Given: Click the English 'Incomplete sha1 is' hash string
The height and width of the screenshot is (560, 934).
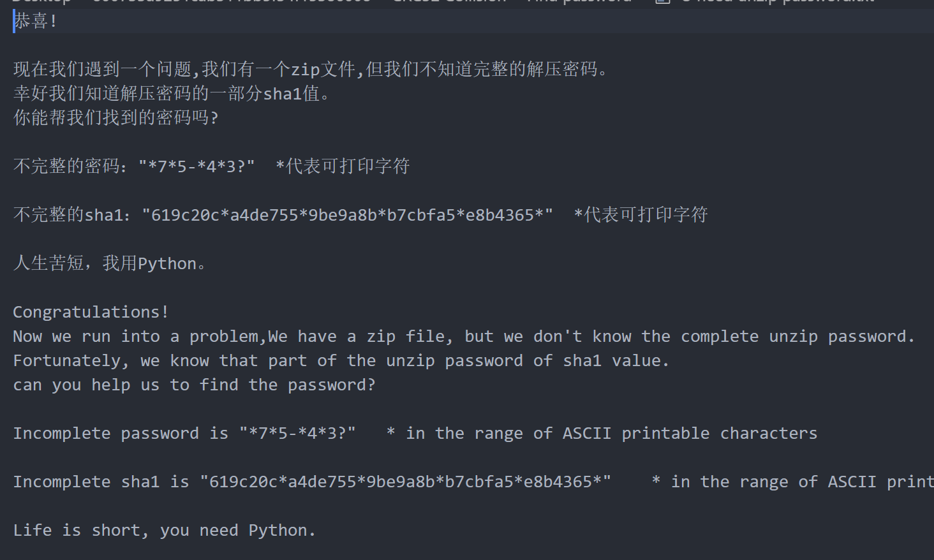Looking at the screenshot, I should pos(406,482).
